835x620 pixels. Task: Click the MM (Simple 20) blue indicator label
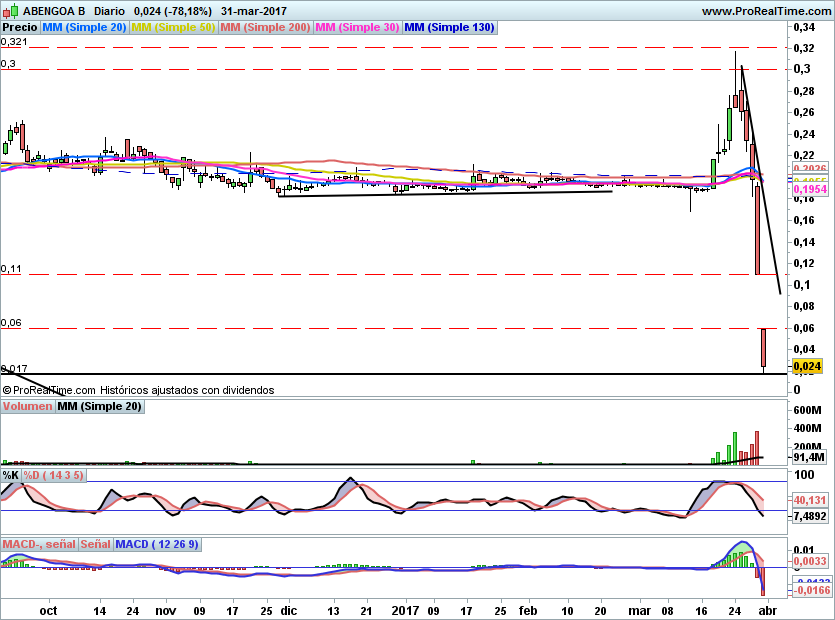(x=84, y=27)
